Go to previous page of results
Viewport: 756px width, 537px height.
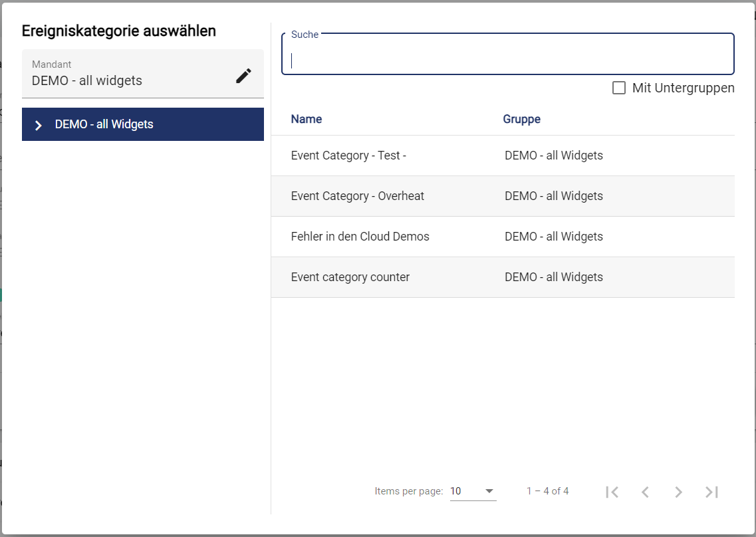coord(645,492)
